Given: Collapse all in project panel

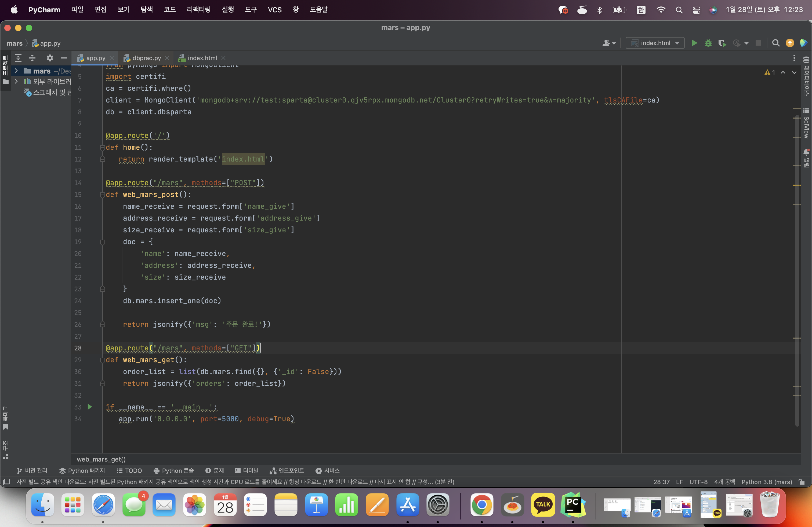Looking at the screenshot, I should pos(32,58).
